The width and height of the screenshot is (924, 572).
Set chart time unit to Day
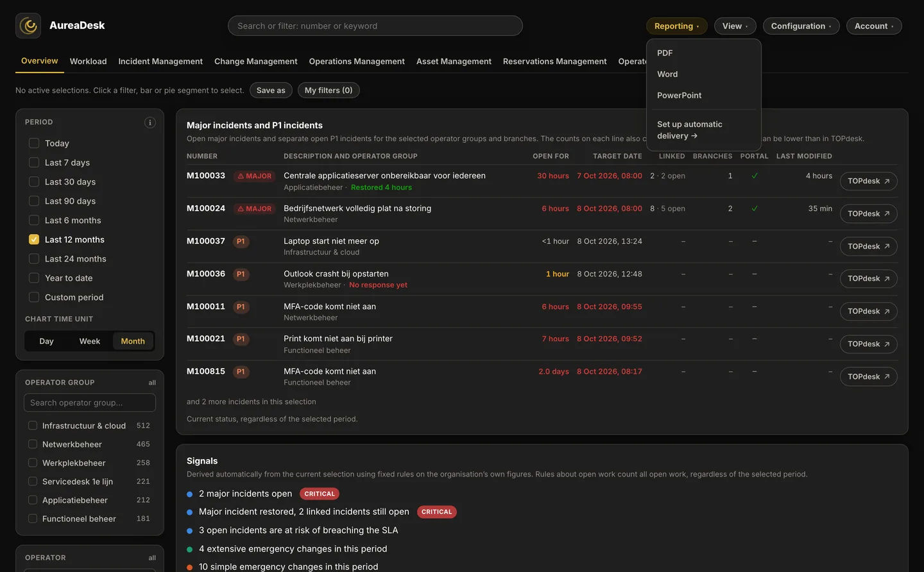[x=46, y=341]
